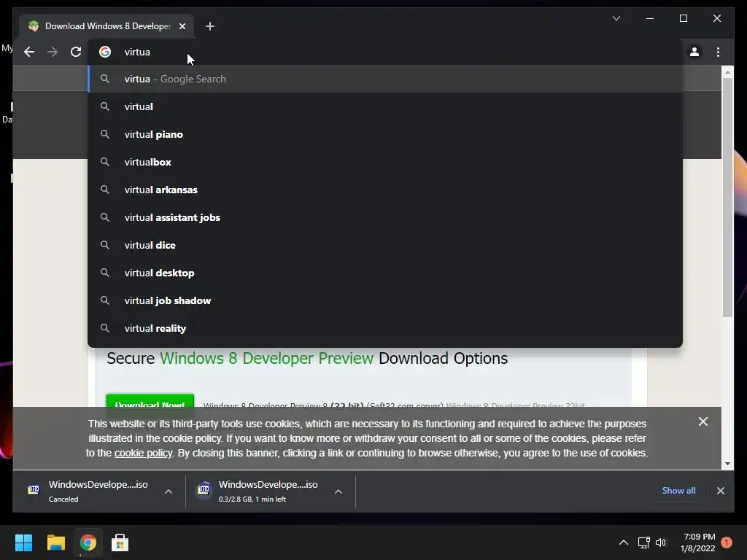
Task: Choose the 'virtual desktop' suggestion
Action: 385,273
